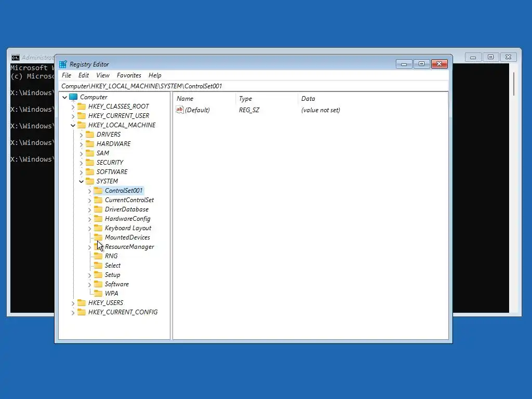Image resolution: width=532 pixels, height=399 pixels.
Task: Expand CurrentControlSet chevron
Action: tap(89, 201)
